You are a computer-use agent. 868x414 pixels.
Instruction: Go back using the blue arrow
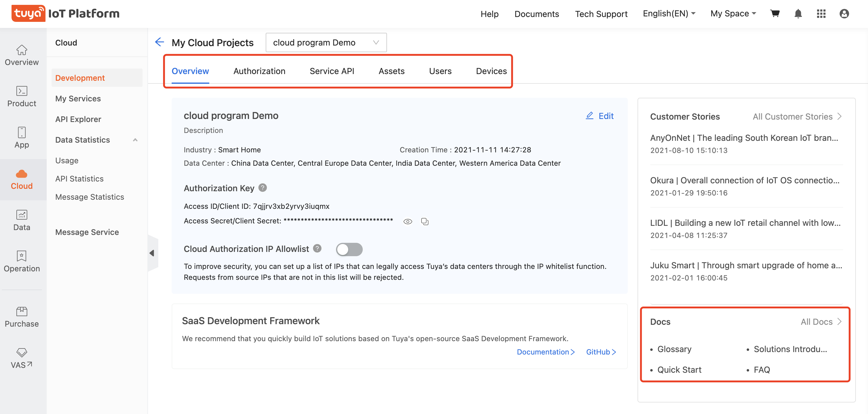click(160, 42)
